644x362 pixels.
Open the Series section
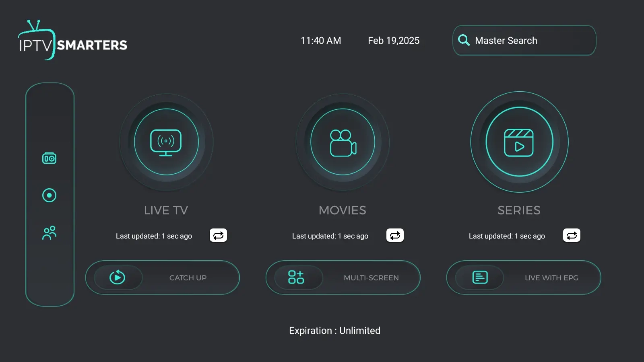[519, 142]
